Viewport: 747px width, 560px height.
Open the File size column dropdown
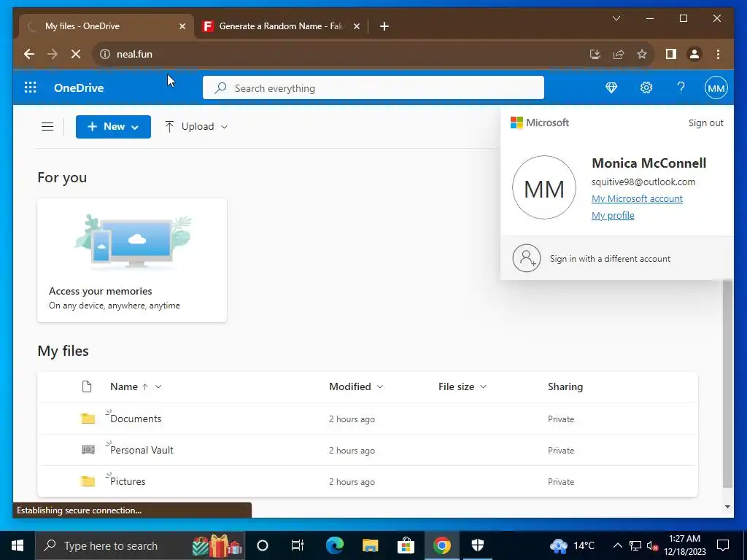(483, 386)
